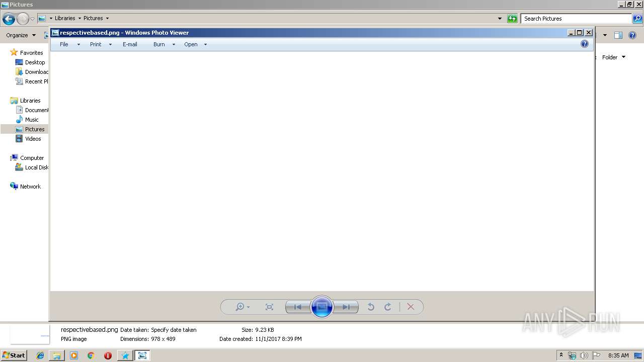Launch Opera from the taskbar
The image size is (644, 362).
108,355
